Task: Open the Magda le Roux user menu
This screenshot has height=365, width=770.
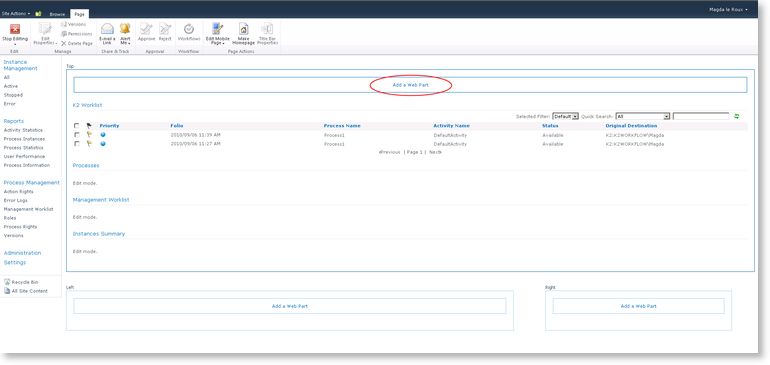Action: pyautogui.click(x=729, y=9)
